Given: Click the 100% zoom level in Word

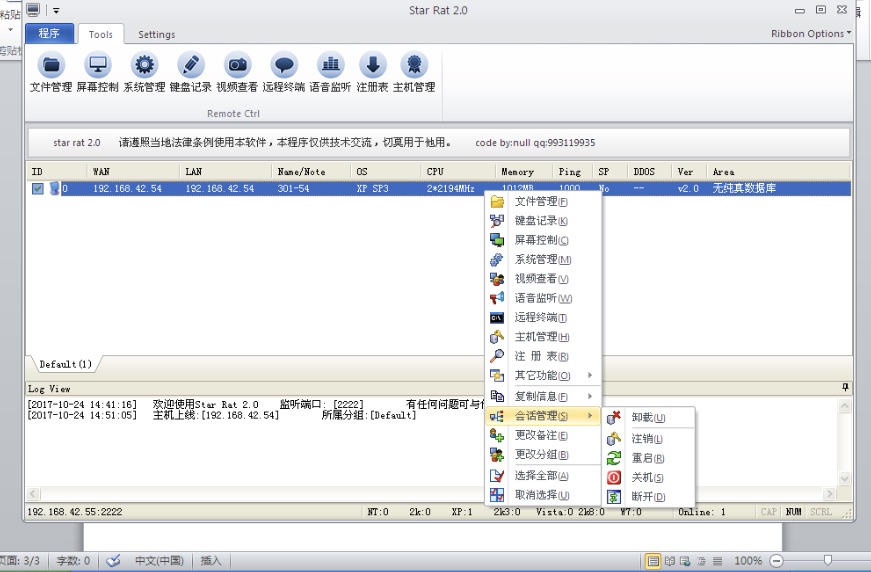Looking at the screenshot, I should coord(748,561).
